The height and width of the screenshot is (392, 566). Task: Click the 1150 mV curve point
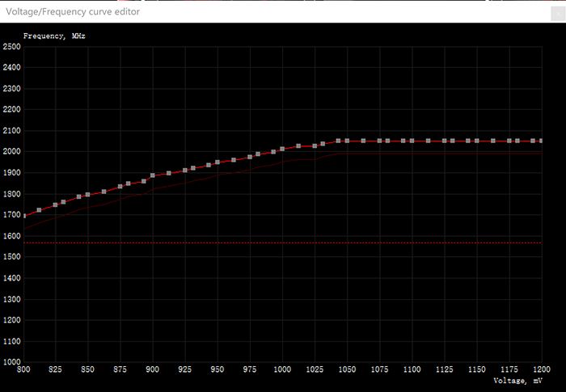pos(476,141)
